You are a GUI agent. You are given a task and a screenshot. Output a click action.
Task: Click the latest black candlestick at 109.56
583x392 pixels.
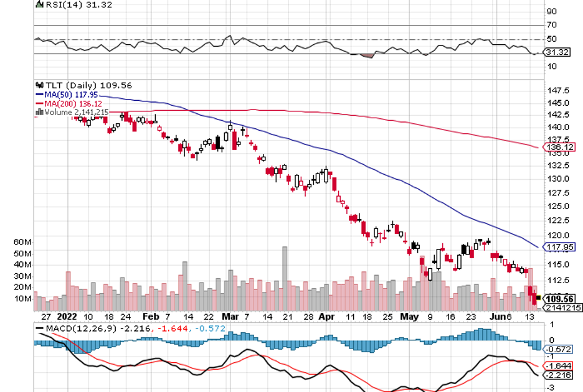coord(538,297)
